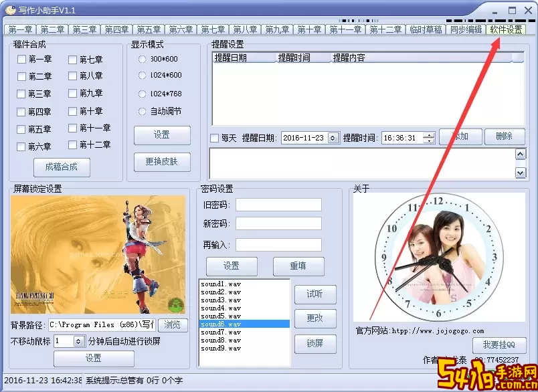
Task: Check the 第一章 checkbox
Action: click(21, 60)
